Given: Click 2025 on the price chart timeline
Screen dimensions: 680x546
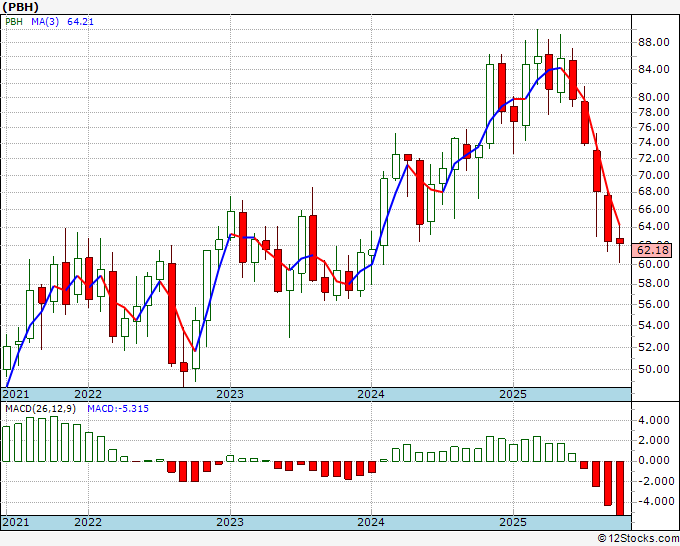Looking at the screenshot, I should [x=513, y=395].
